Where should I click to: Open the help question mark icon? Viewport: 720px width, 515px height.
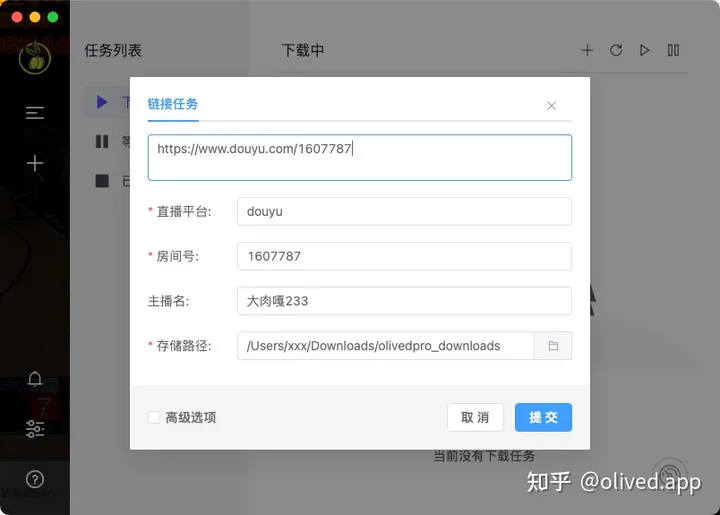coord(35,479)
